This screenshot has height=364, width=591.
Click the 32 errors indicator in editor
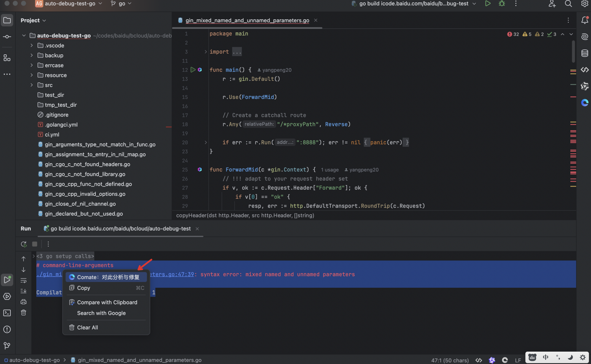click(513, 34)
